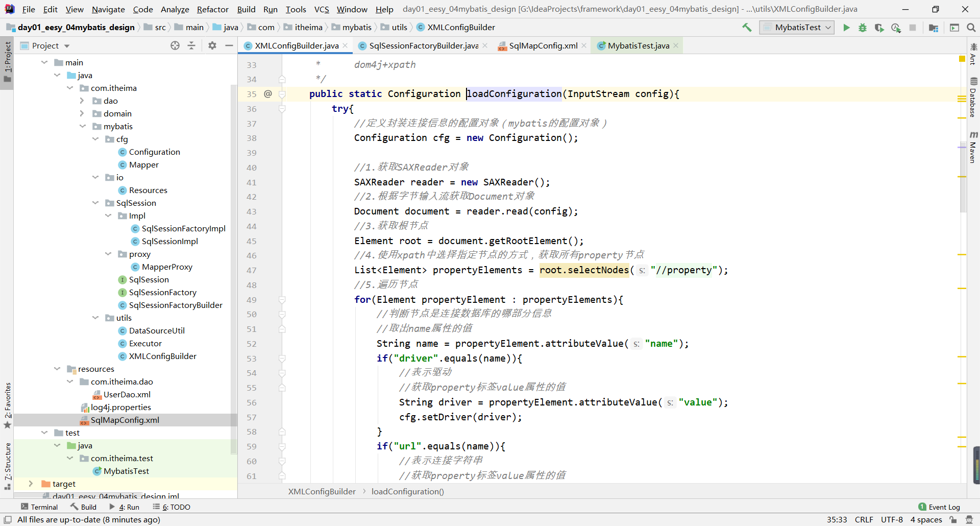Screen dimensions: 980x526
Task: Click the 4 spaces indent widget
Action: 926,519
